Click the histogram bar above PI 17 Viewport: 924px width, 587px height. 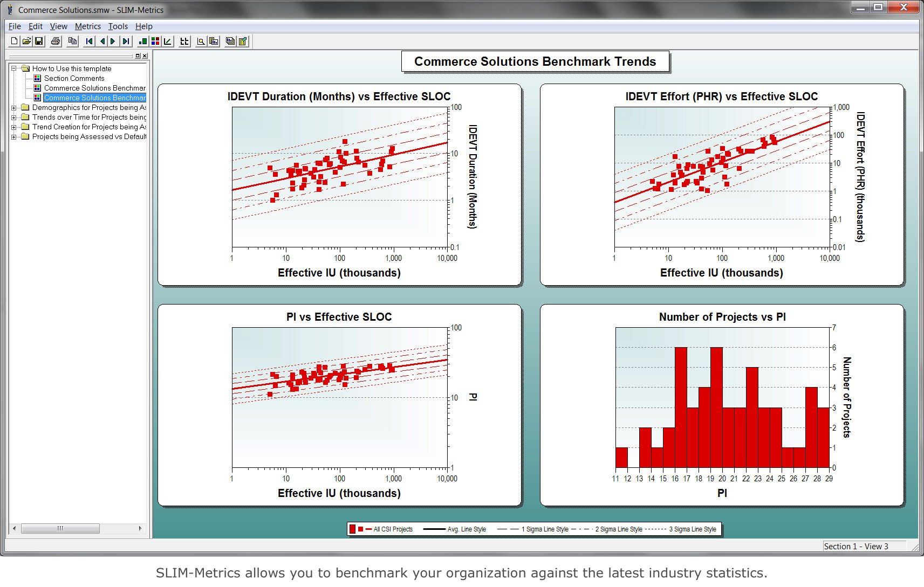click(693, 438)
